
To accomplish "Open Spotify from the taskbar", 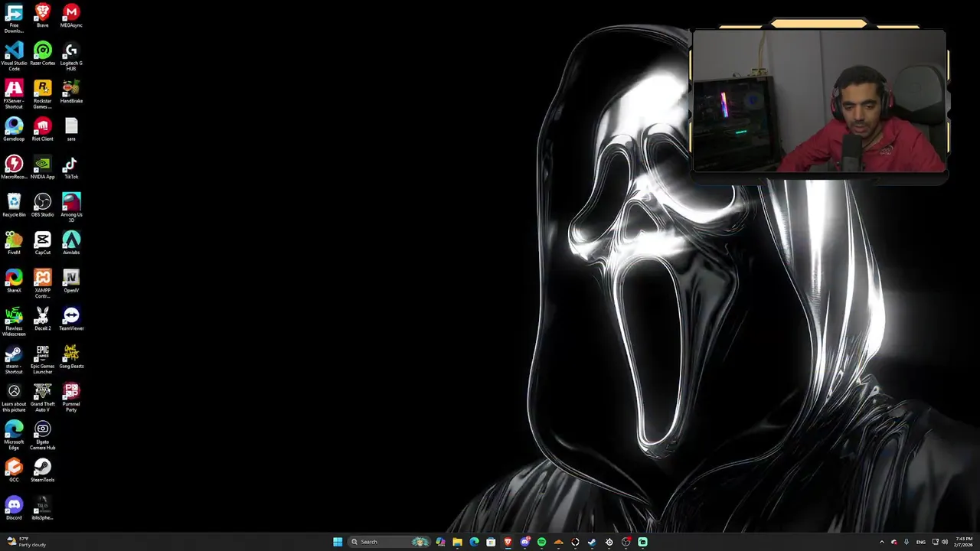I will tap(541, 542).
